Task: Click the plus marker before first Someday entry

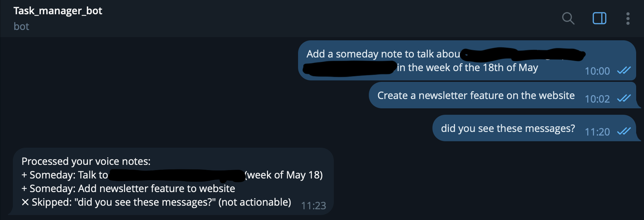Action: pyautogui.click(x=24, y=175)
